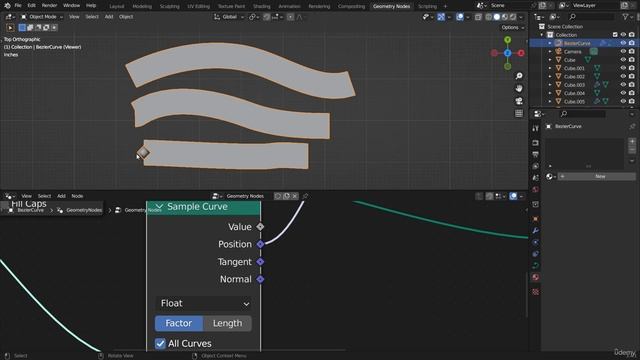Switch to rendered viewport shading

click(513, 17)
